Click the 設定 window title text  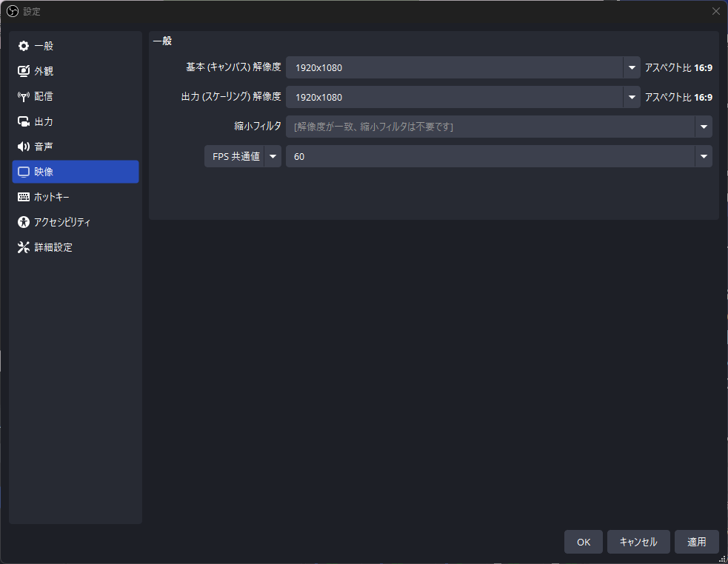[x=32, y=12]
